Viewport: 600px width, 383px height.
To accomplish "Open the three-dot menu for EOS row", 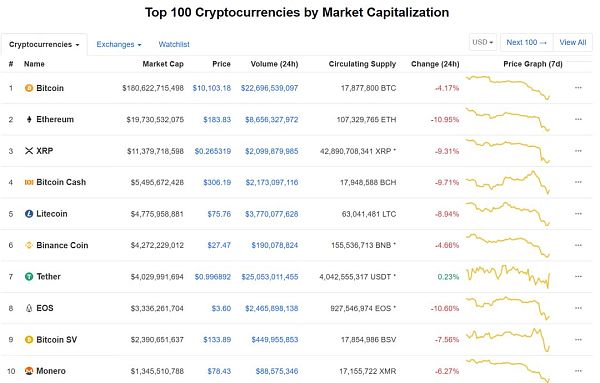I will 578,308.
